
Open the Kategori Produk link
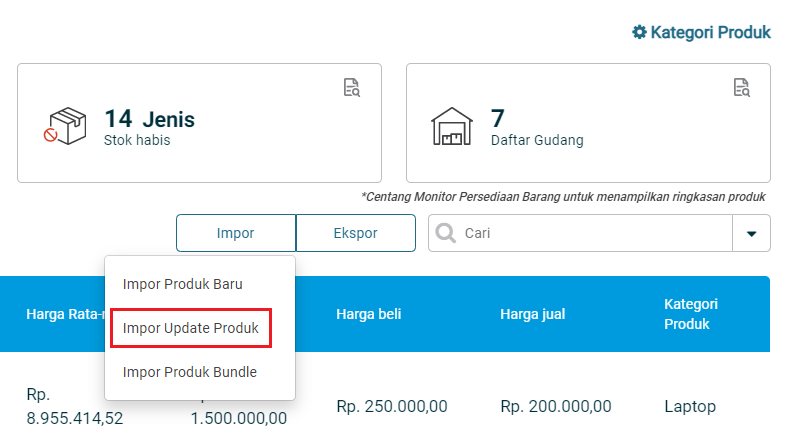[710, 32]
